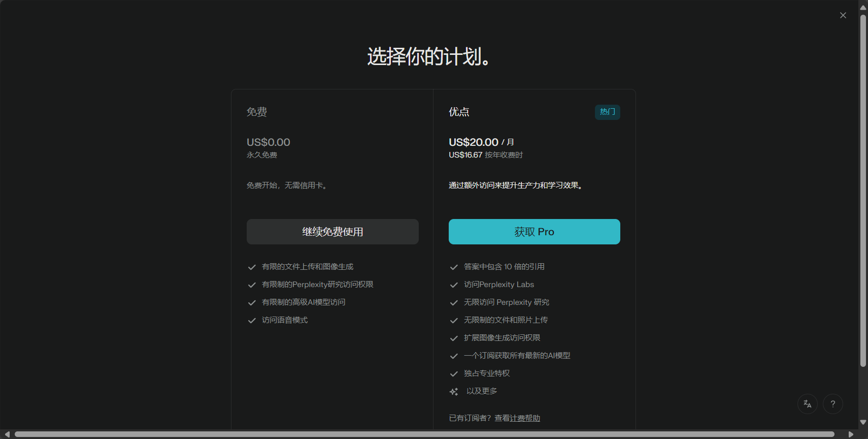Viewport: 868px width, 439px height.
Task: Click the horizontal scrollbar thumb
Action: [424, 434]
